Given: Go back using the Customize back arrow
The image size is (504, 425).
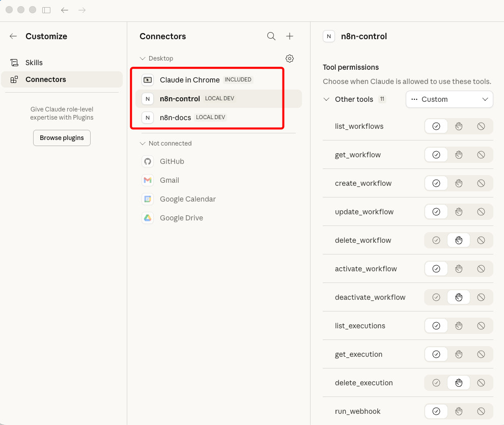Looking at the screenshot, I should [x=13, y=36].
